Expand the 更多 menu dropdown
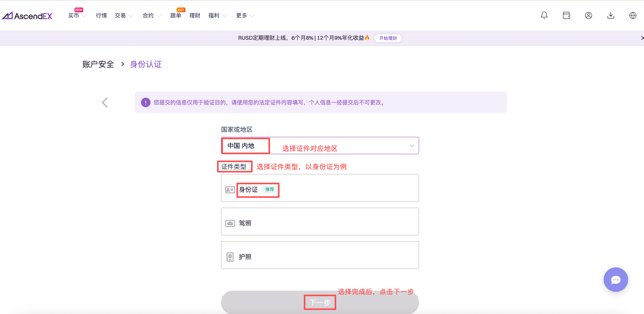This screenshot has width=644, height=314. pyautogui.click(x=245, y=16)
